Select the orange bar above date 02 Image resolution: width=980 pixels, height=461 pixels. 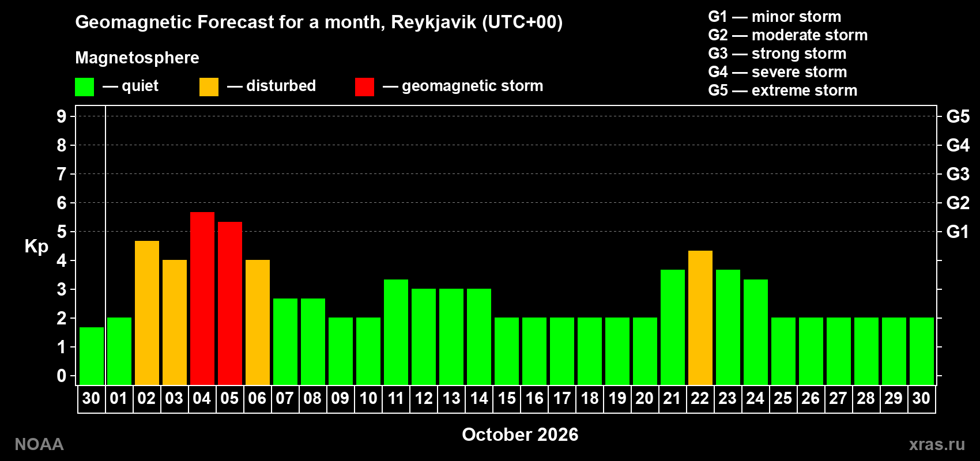[147, 313]
